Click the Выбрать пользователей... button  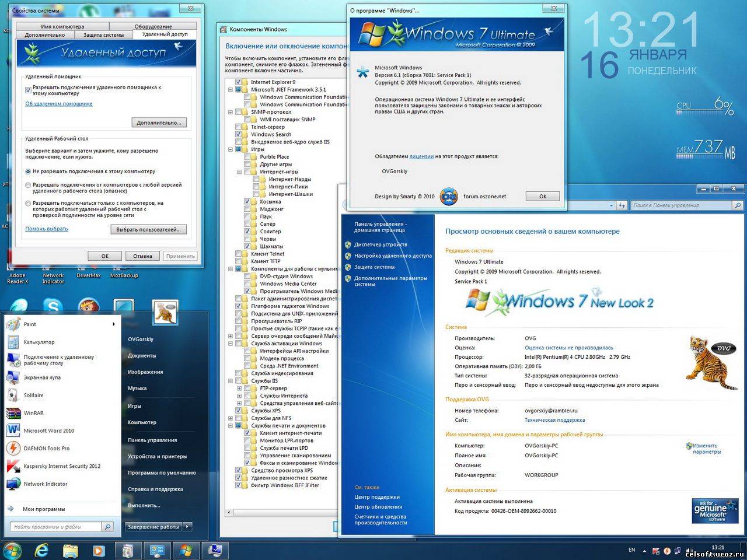click(x=148, y=229)
